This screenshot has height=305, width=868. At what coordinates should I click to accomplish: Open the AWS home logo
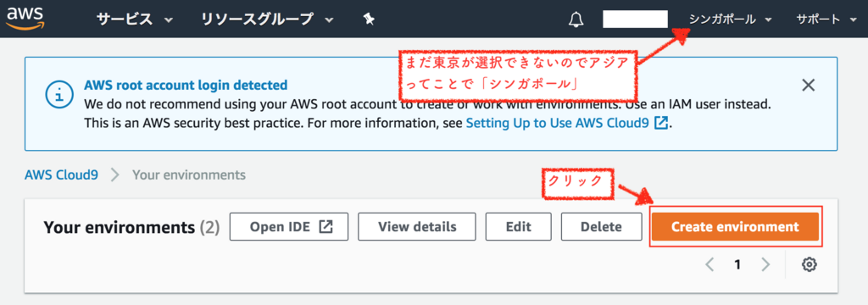click(25, 19)
